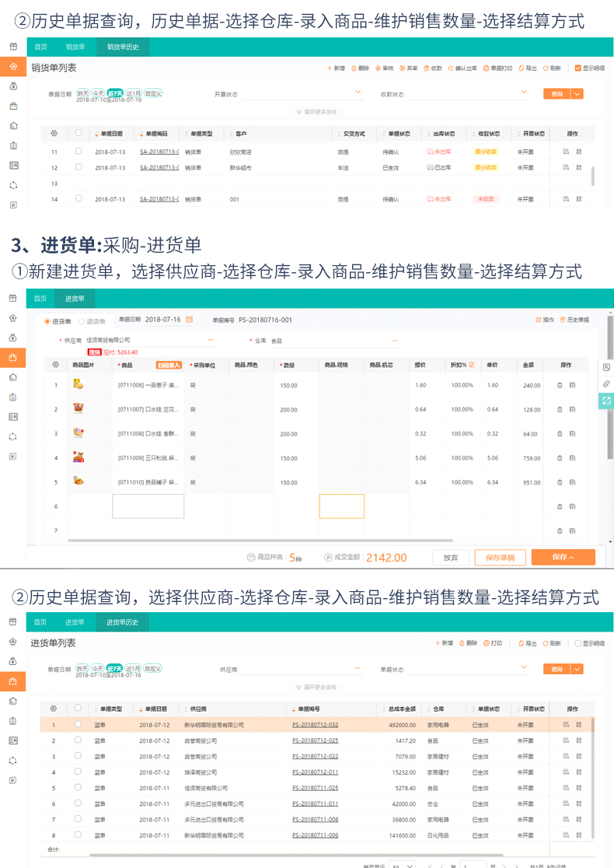Click 刷新 in the 销货单列表 toolbar
Screen dimensions: 614x868
tap(552, 68)
